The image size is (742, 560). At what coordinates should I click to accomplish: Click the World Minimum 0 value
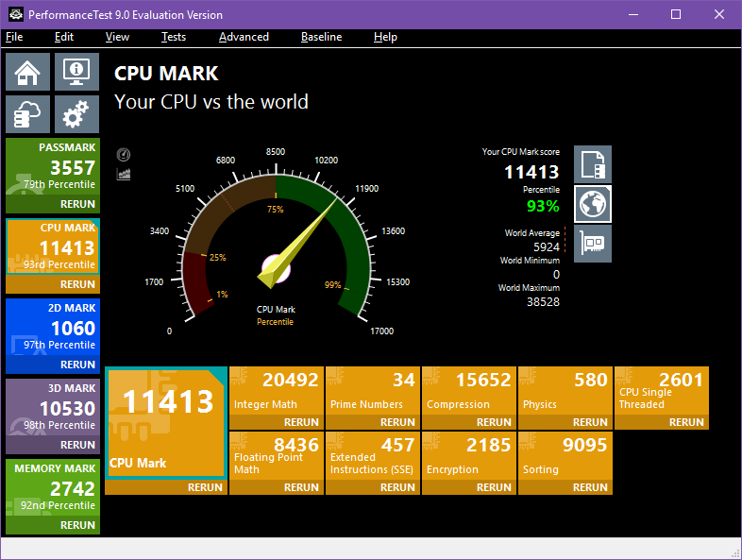(x=556, y=275)
